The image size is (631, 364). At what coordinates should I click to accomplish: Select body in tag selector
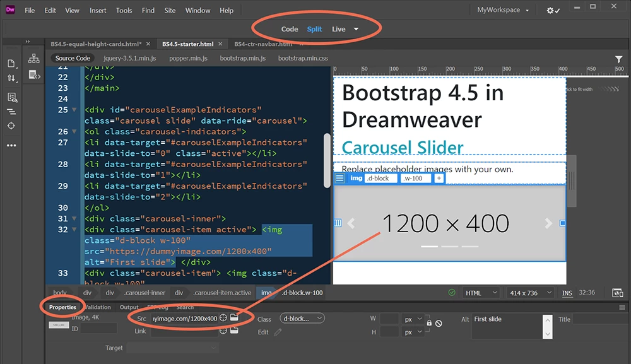59,293
